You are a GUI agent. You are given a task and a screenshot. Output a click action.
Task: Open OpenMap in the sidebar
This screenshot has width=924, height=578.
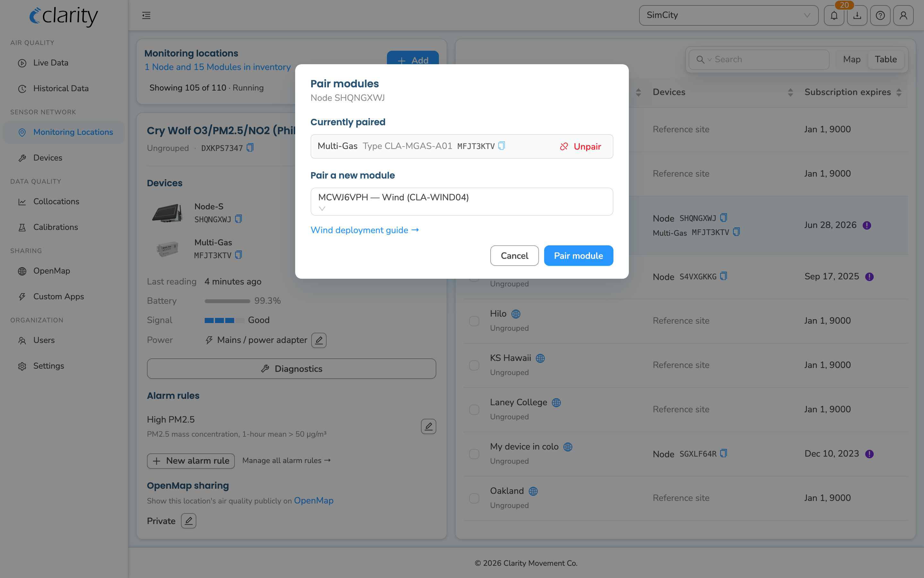pos(64,271)
